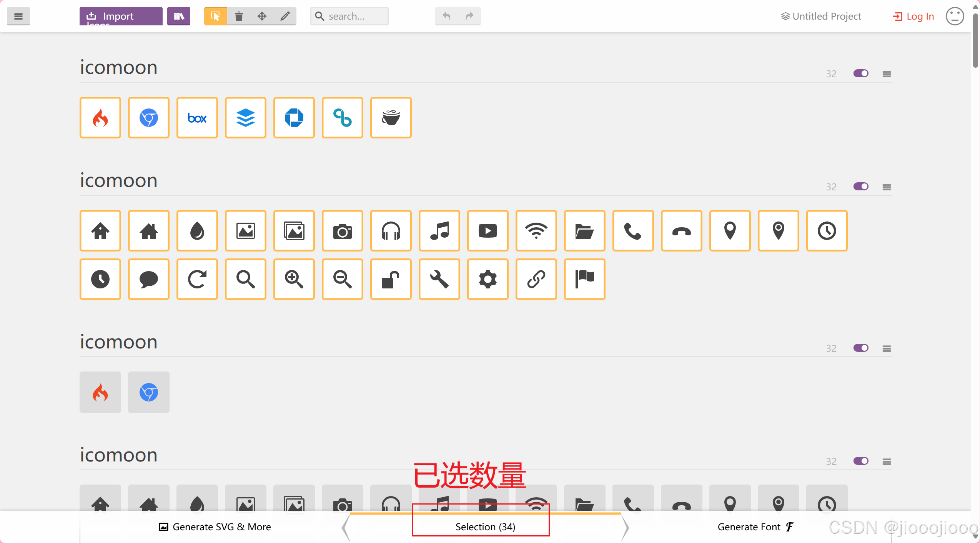Deselect the box logo icon
Screen dimensions: 980x543
point(197,118)
